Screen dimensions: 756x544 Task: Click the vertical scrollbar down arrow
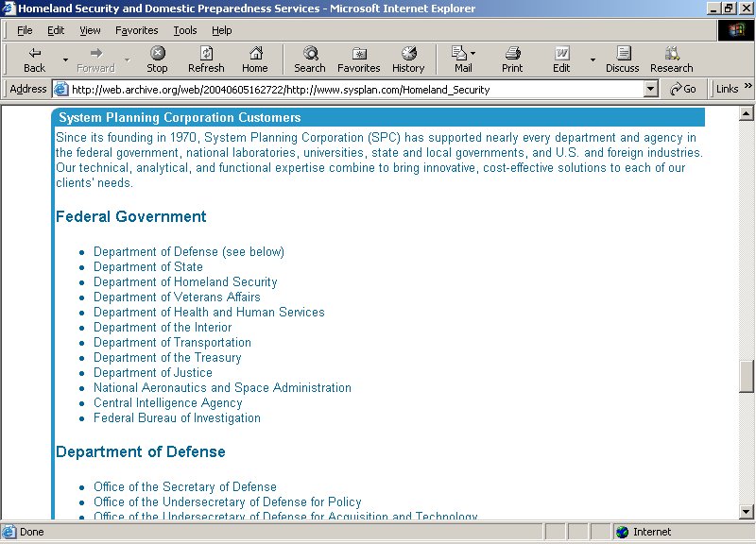pos(747,512)
